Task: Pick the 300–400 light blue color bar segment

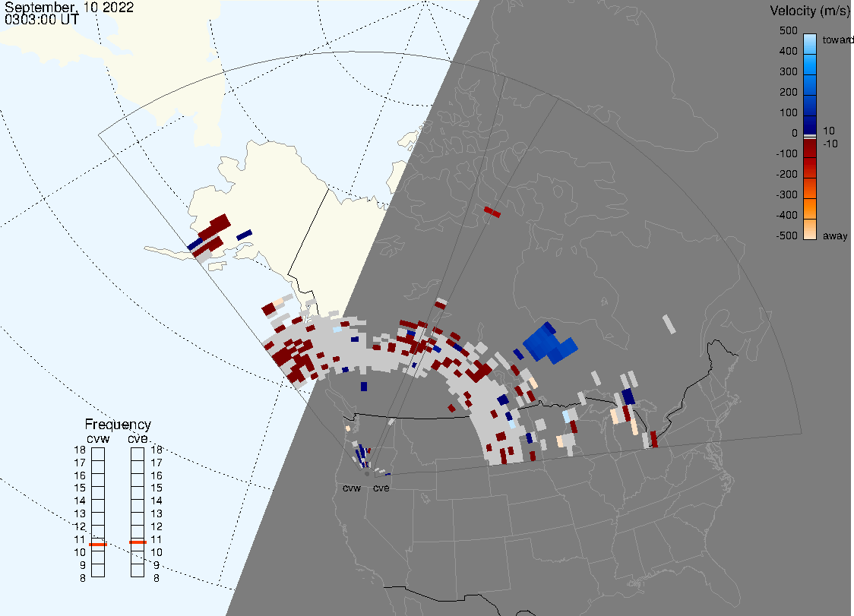Action: pyautogui.click(x=810, y=65)
